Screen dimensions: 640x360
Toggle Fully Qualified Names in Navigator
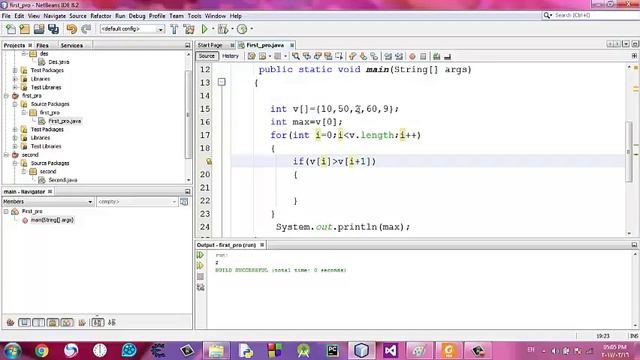coord(82,322)
